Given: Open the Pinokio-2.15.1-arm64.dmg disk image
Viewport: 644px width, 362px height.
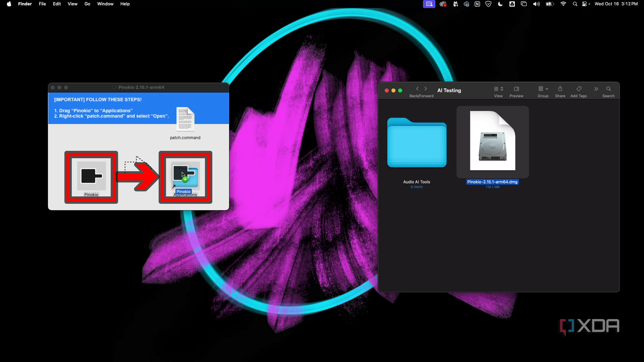Looking at the screenshot, I should coord(492,142).
